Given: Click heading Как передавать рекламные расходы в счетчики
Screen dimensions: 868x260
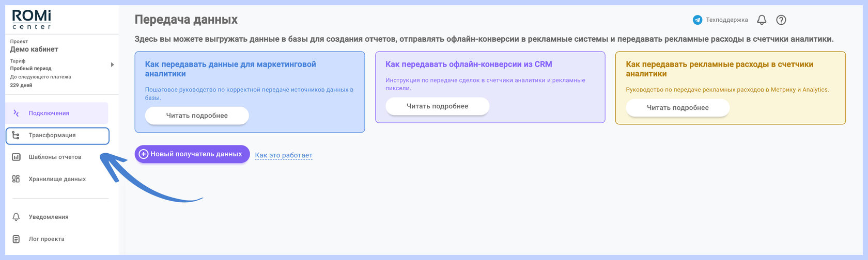Looking at the screenshot, I should pos(720,69).
